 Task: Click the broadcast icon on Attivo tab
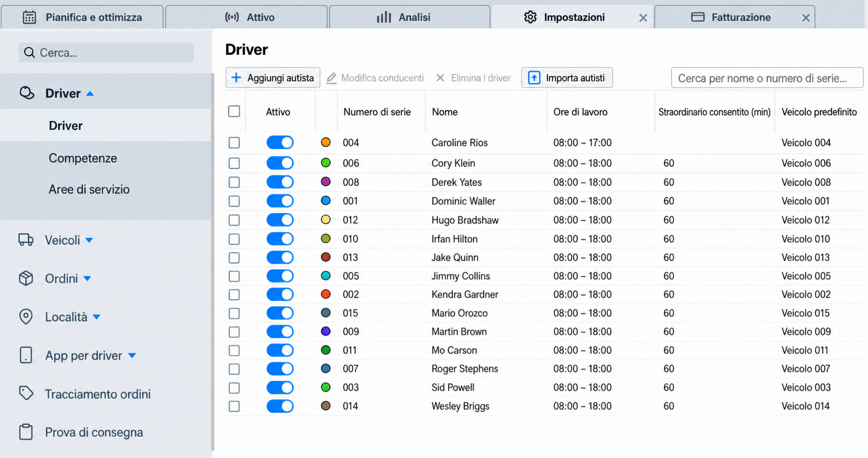coord(232,17)
